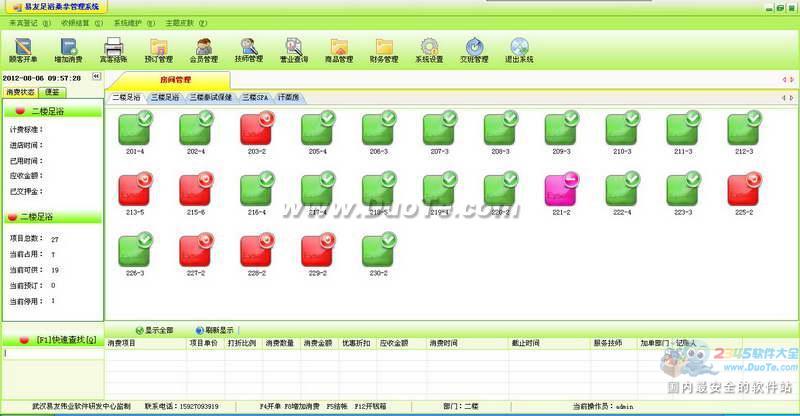
Task: Open 增加消费 from the toolbar
Action: tap(69, 49)
